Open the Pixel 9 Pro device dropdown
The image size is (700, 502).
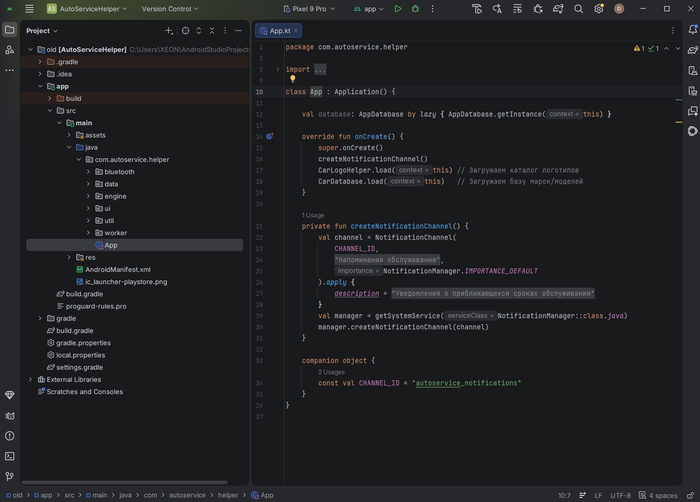(x=309, y=8)
